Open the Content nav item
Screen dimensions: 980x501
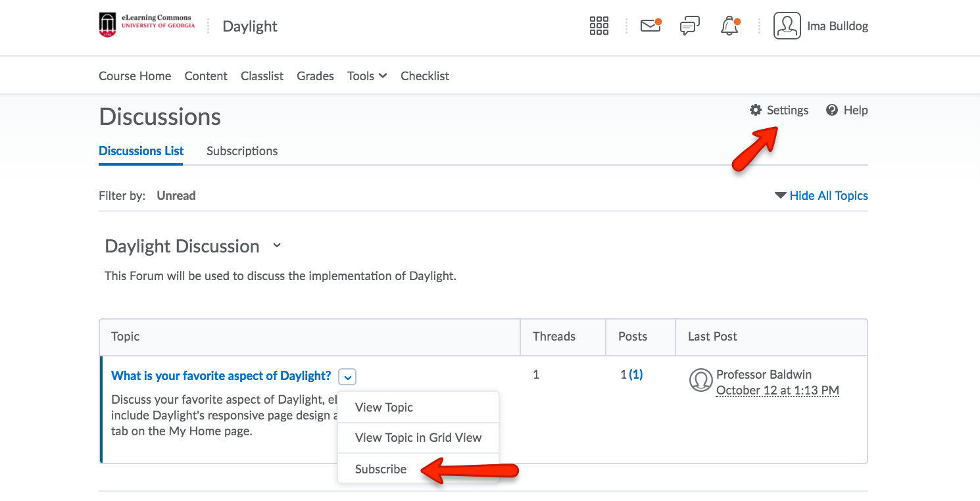[x=206, y=76]
